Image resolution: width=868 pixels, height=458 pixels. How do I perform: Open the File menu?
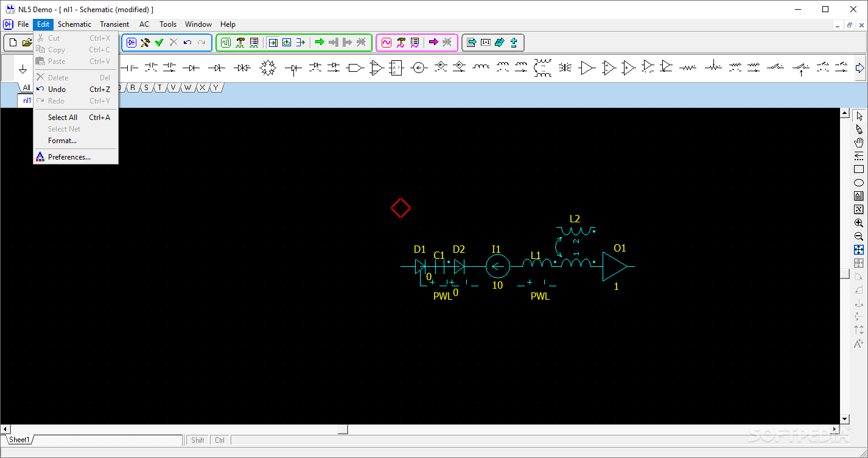[23, 24]
